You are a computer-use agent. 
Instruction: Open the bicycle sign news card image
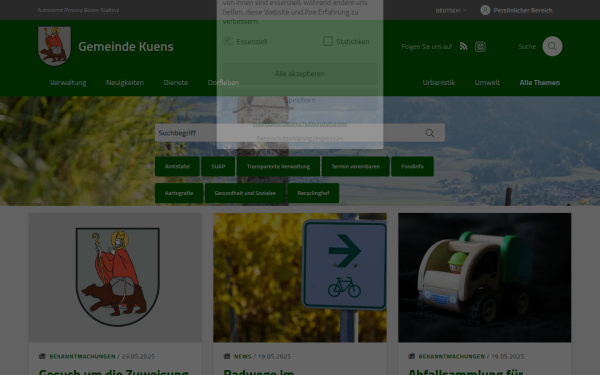pyautogui.click(x=300, y=277)
